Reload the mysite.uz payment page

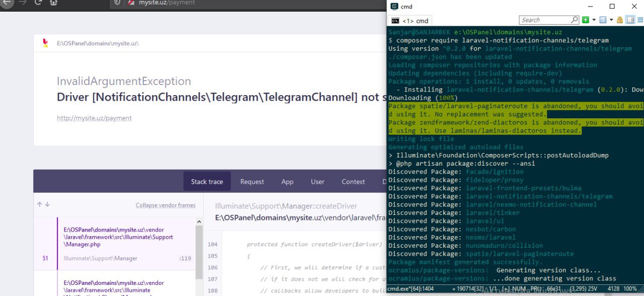coord(38,3)
